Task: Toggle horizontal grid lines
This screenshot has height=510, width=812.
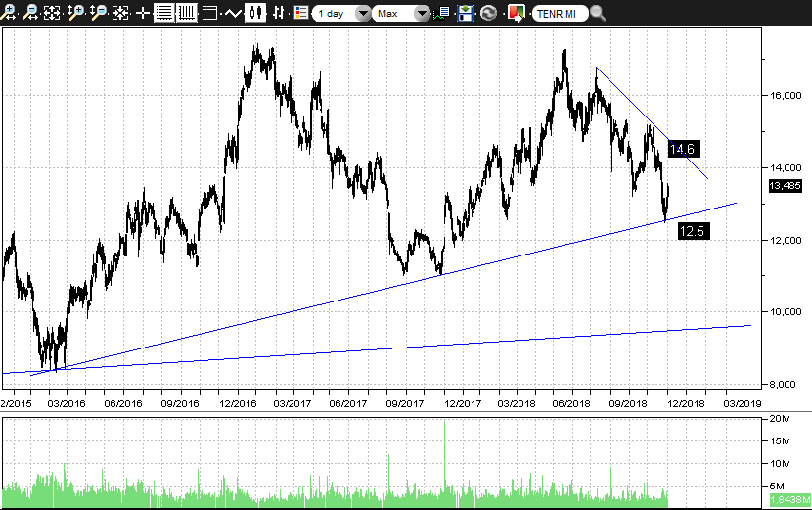Action: pyautogui.click(x=164, y=13)
